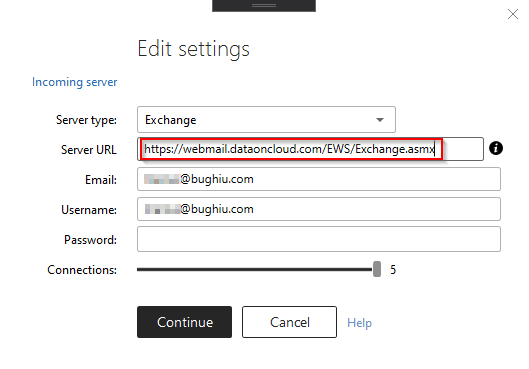Click the top drag handle bar
The width and height of the screenshot is (529, 369).
264,6
